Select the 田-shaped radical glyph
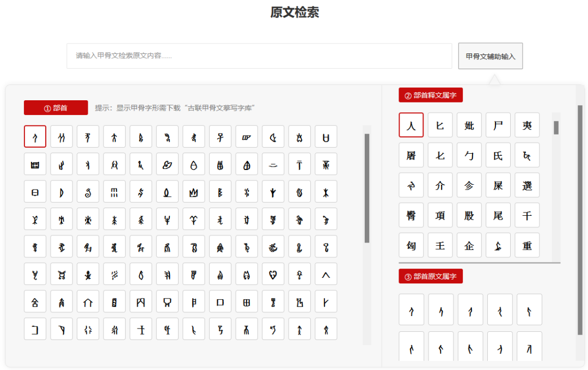Screen dimensions: 588x370 click(x=247, y=301)
